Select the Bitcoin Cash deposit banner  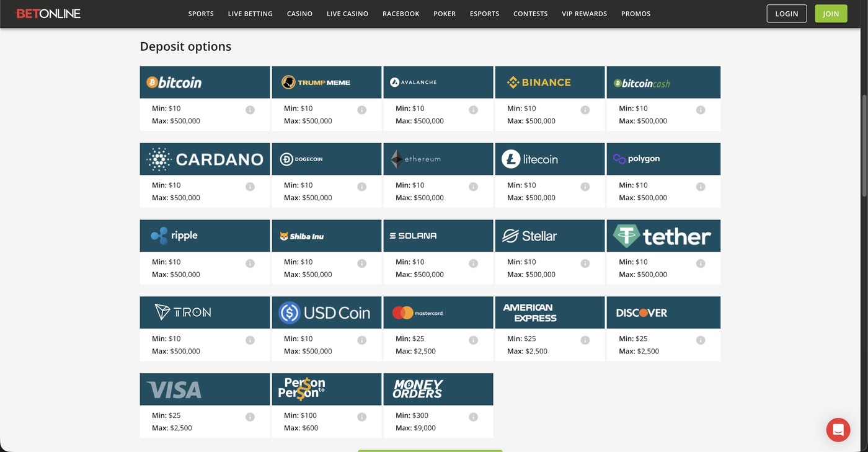pyautogui.click(x=663, y=82)
